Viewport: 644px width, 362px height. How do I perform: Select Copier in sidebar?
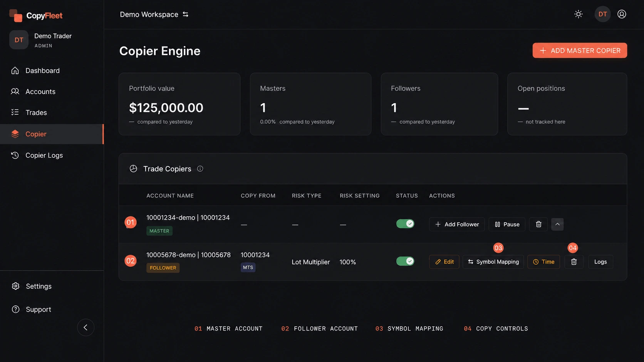coord(52,134)
